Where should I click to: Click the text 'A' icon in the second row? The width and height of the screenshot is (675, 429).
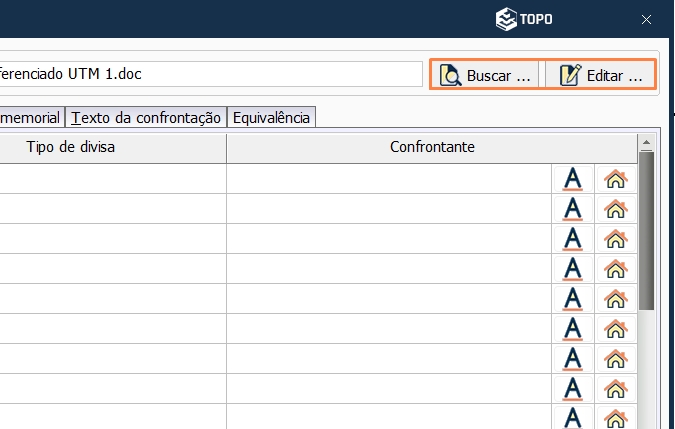pyautogui.click(x=573, y=209)
